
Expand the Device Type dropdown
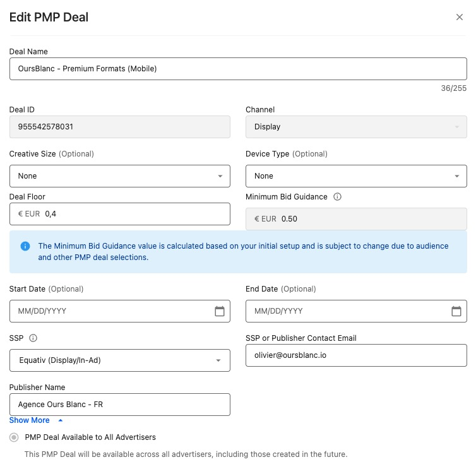(x=355, y=176)
